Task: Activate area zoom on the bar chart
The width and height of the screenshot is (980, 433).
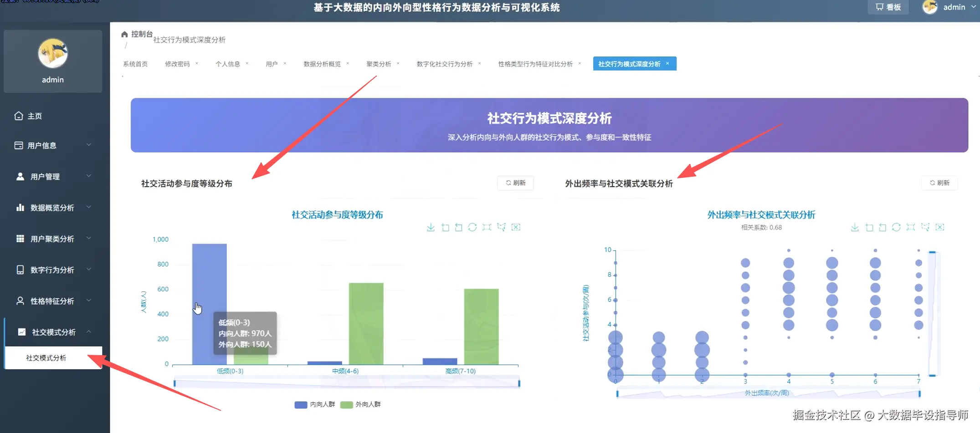Action: tap(445, 227)
